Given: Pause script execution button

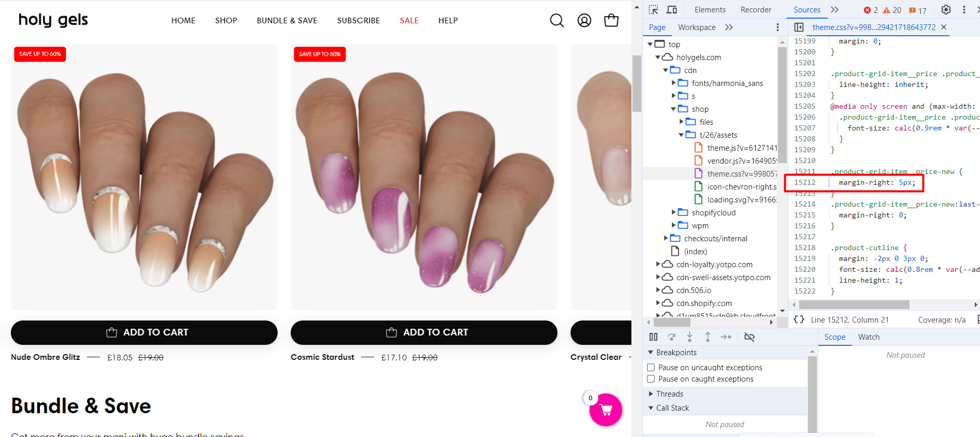Looking at the screenshot, I should 654,337.
